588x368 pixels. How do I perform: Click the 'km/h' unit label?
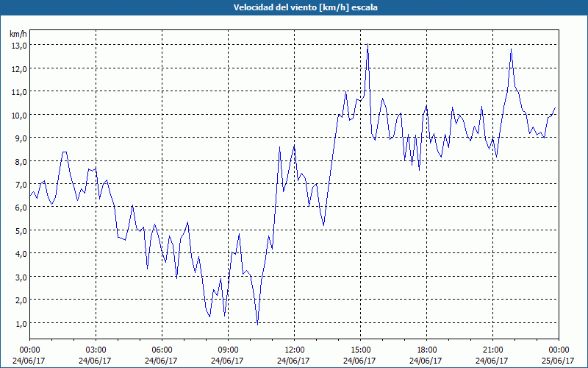pos(18,34)
